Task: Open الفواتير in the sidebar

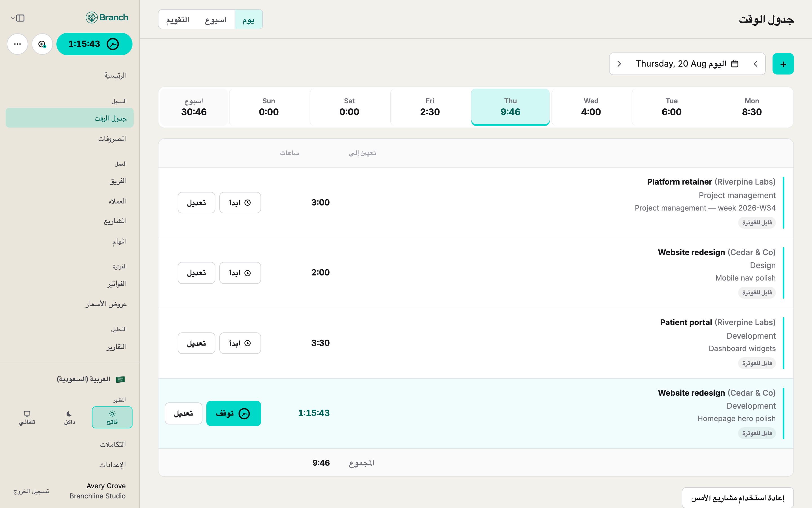Action: [70, 284]
